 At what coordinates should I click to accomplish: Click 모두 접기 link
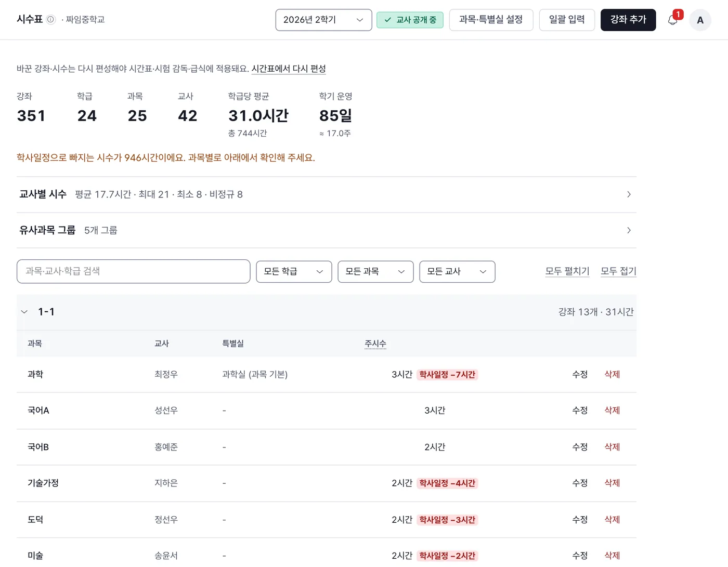(618, 271)
